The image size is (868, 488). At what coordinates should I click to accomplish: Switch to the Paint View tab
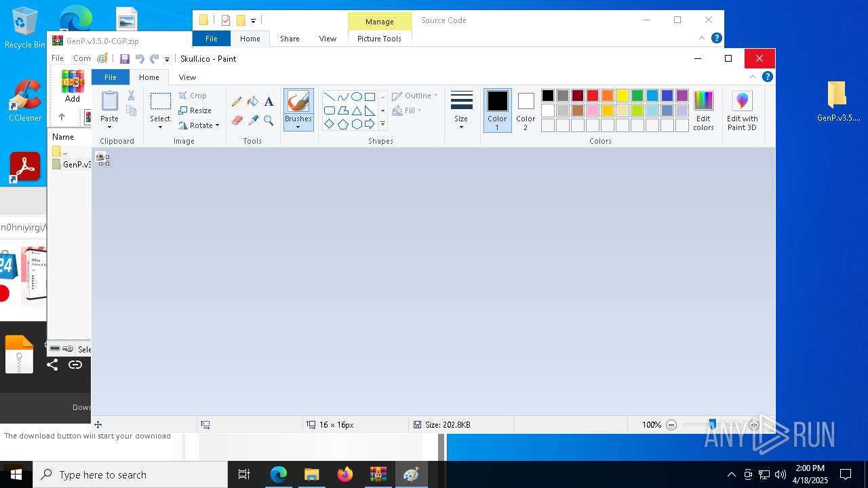tap(187, 77)
